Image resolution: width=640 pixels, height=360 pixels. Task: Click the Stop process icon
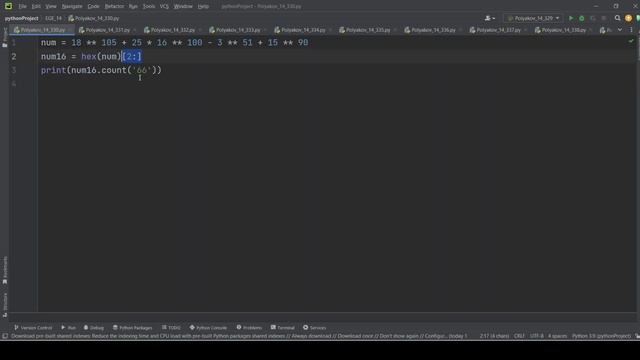point(604,18)
